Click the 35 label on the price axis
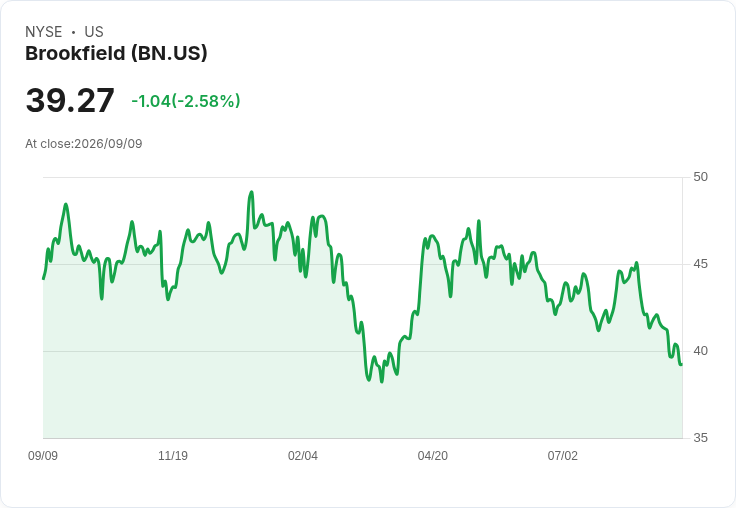 tap(700, 438)
